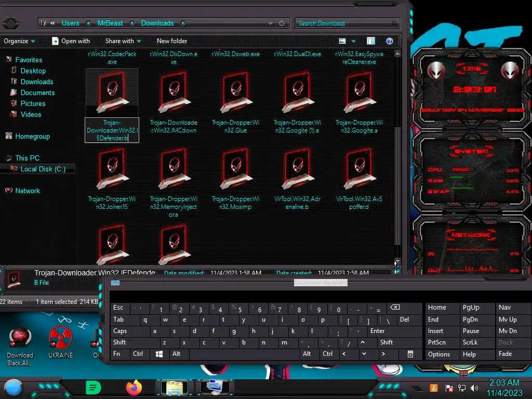Toggle ScrLk on the On-Screen Keyboard

click(477, 342)
